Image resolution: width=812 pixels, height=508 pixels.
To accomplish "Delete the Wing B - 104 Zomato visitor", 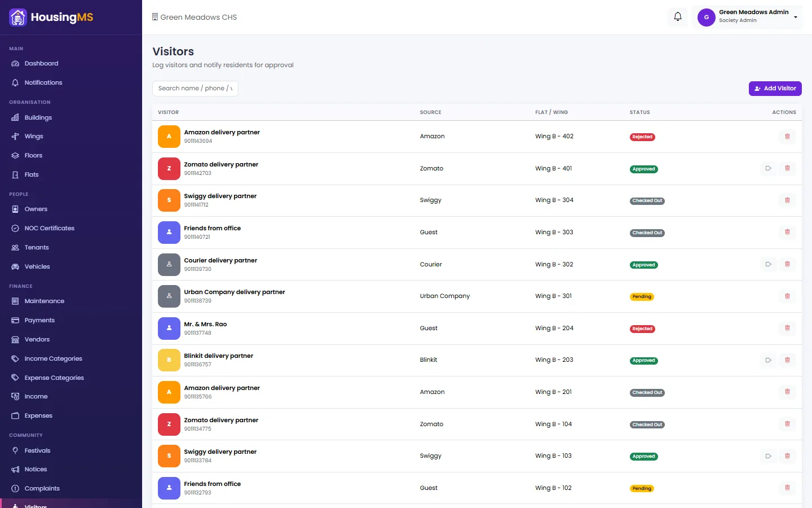I will 787,424.
